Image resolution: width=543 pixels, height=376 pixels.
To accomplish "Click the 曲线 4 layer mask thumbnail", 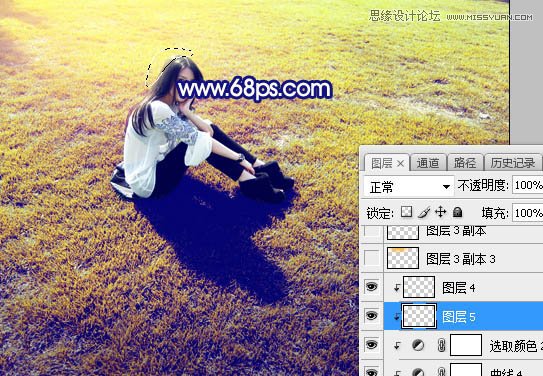I will coord(466,369).
